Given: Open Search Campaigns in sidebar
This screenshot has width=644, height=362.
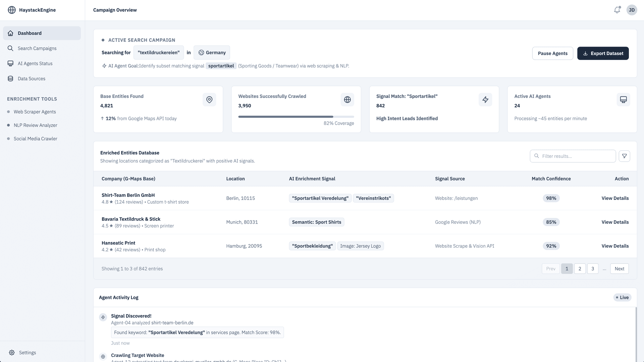Looking at the screenshot, I should 37,48.
